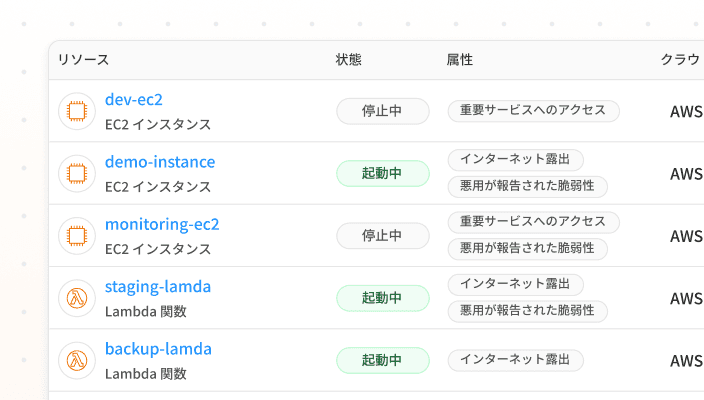
Task: Click the demo-instance EC2 chip icon
Action: click(x=76, y=173)
